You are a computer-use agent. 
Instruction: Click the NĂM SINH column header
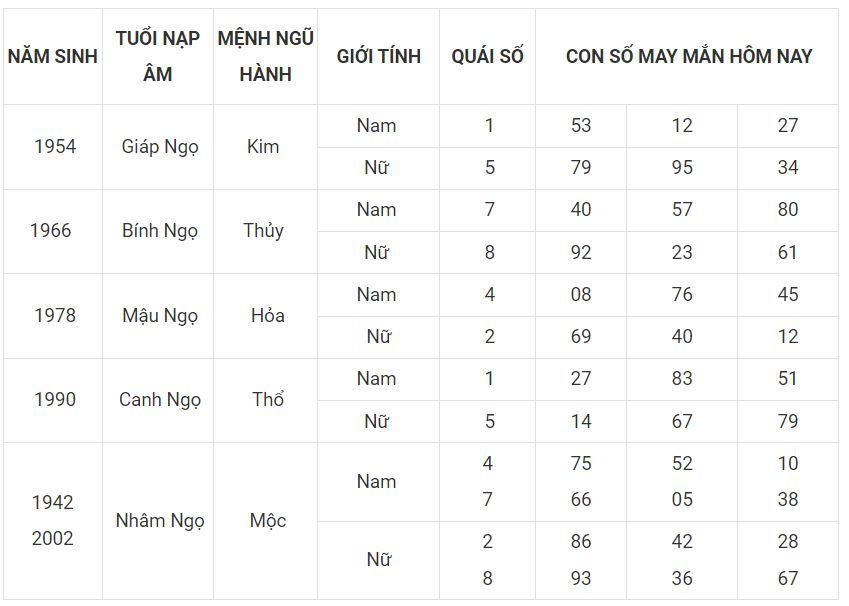coord(52,56)
